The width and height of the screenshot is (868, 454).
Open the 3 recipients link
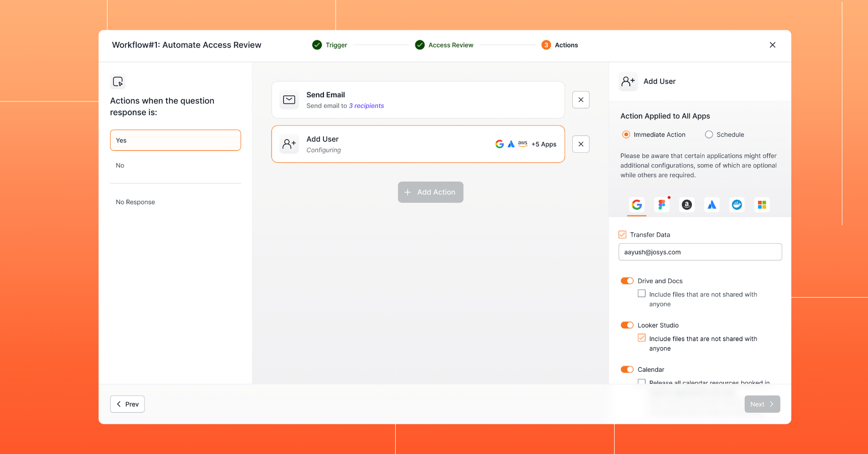(366, 106)
